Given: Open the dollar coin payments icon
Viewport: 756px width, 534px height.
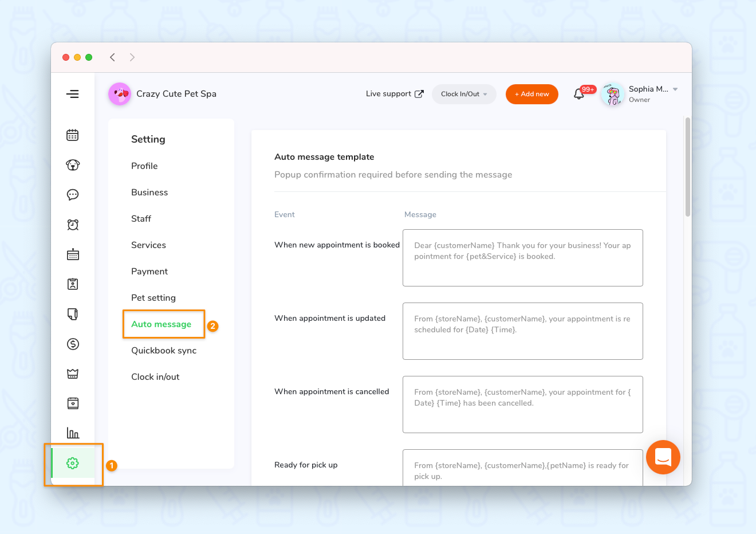Looking at the screenshot, I should (x=73, y=344).
